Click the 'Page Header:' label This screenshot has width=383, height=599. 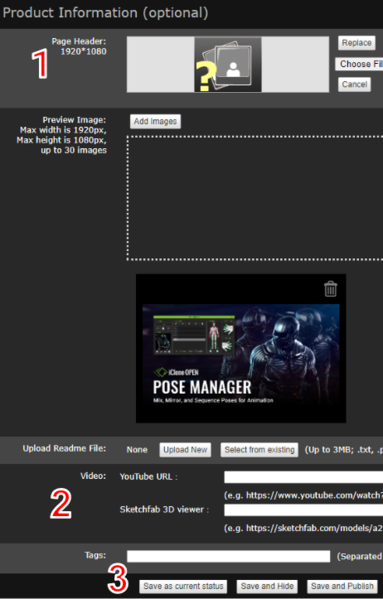(x=79, y=41)
